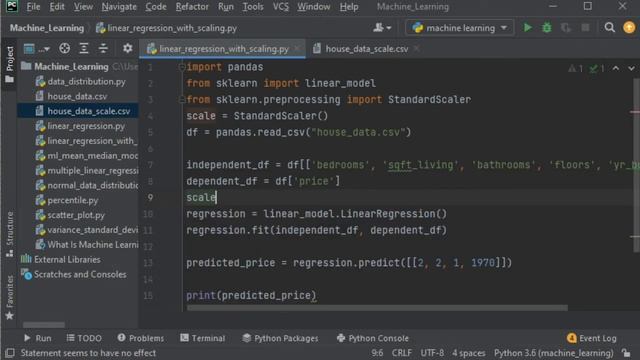Open the Help menu
The height and width of the screenshot is (360, 640).
tap(349, 7)
